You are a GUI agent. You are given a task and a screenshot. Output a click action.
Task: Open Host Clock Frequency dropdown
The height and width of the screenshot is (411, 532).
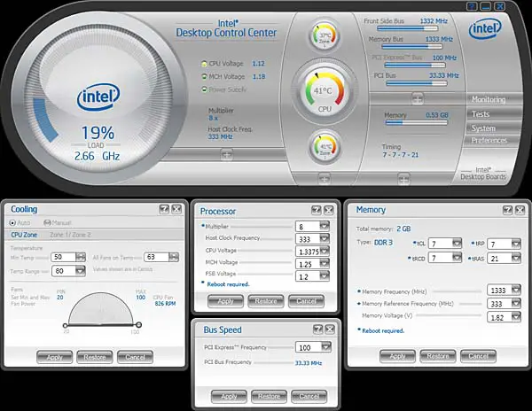[x=325, y=238]
